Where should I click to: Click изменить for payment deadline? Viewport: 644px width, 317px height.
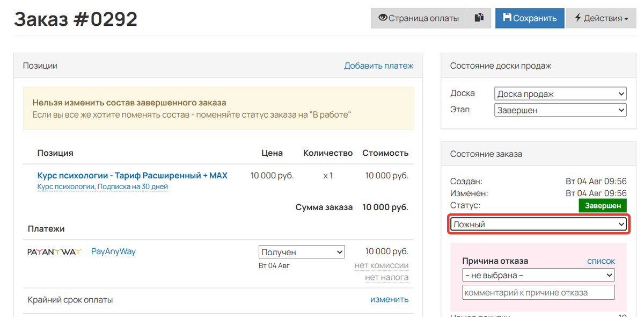pos(389,299)
